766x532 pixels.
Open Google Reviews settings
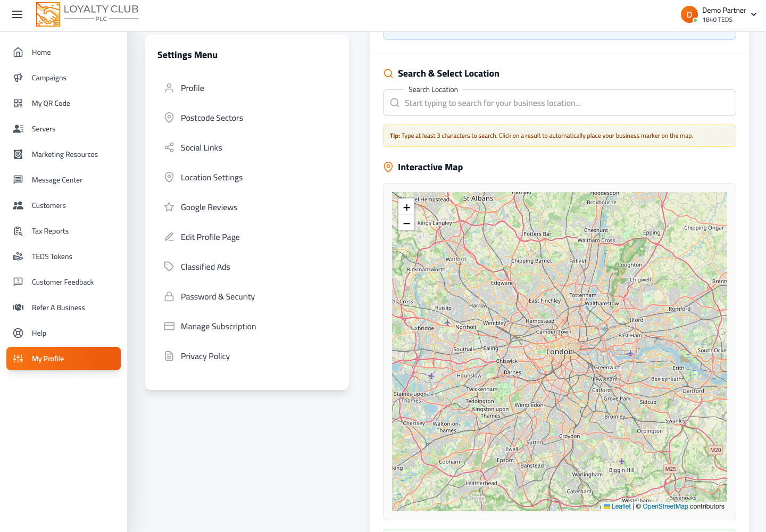point(247,207)
